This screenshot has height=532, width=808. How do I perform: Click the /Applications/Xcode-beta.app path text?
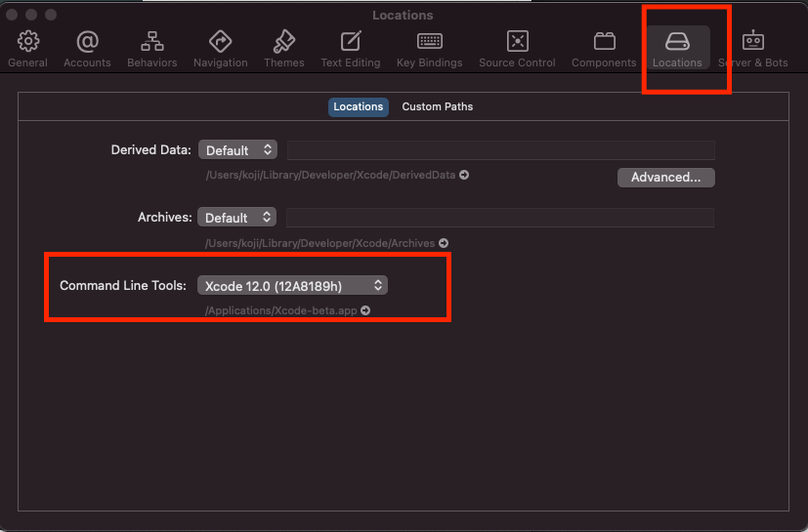click(280, 310)
